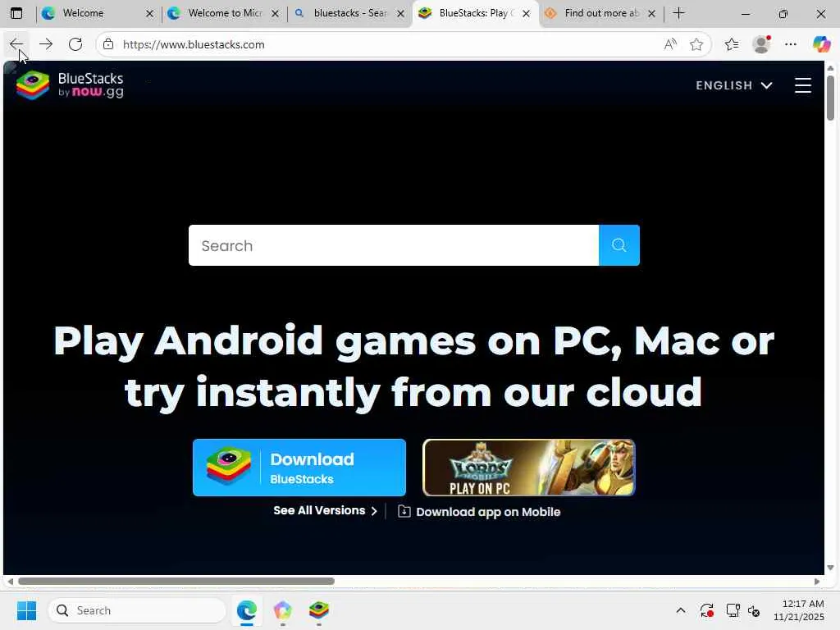Click the browser Forward arrow
Viewport: 840px width, 630px height.
point(46,44)
